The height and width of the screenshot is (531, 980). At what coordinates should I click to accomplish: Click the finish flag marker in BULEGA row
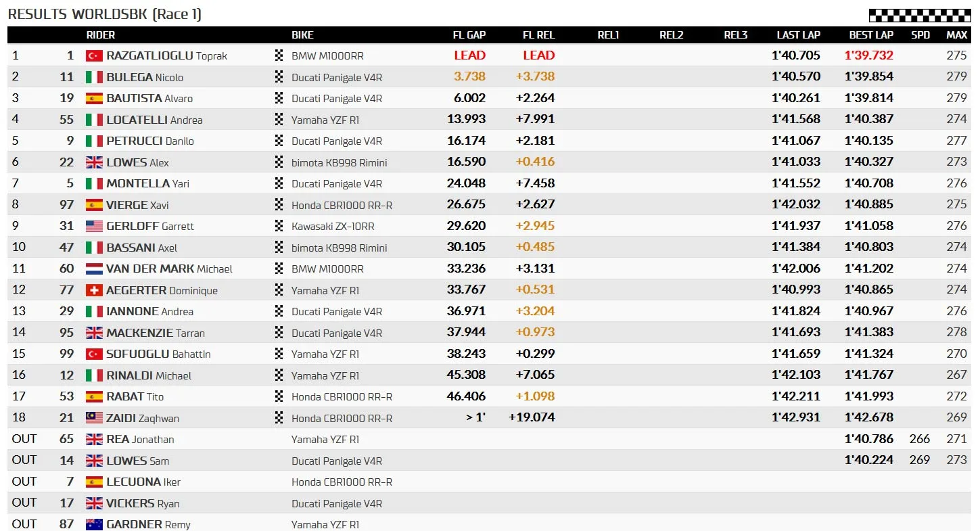(279, 77)
